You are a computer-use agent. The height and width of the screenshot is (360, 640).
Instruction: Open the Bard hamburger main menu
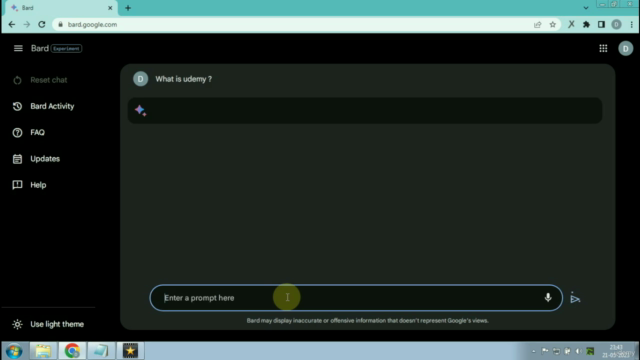click(x=18, y=49)
